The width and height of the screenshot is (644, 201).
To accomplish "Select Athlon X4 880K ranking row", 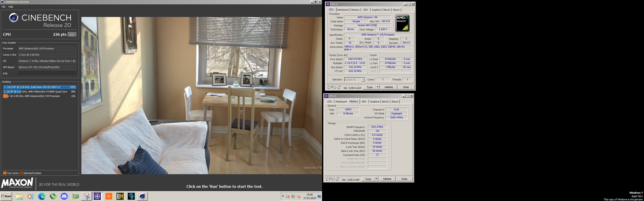I will [x=40, y=92].
